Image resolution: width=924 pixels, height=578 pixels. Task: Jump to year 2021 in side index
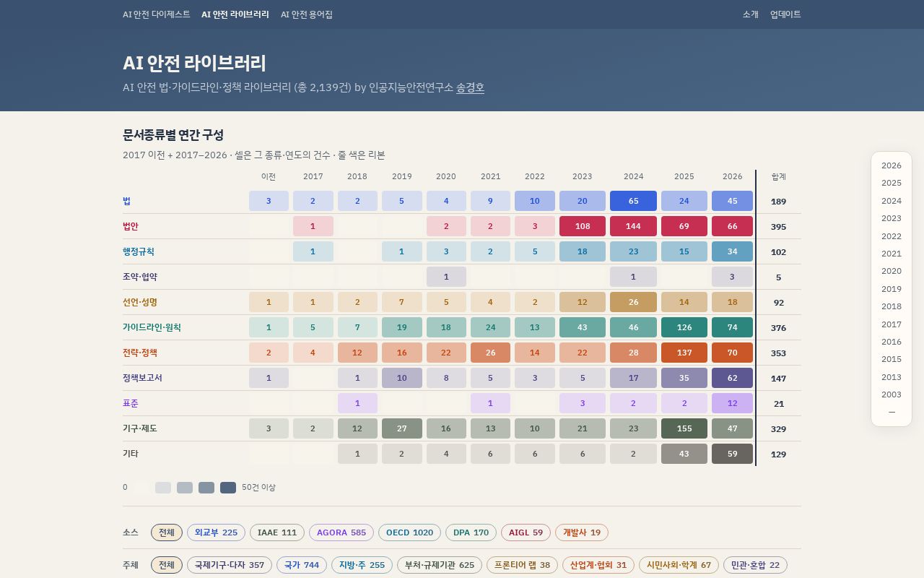pyautogui.click(x=892, y=254)
